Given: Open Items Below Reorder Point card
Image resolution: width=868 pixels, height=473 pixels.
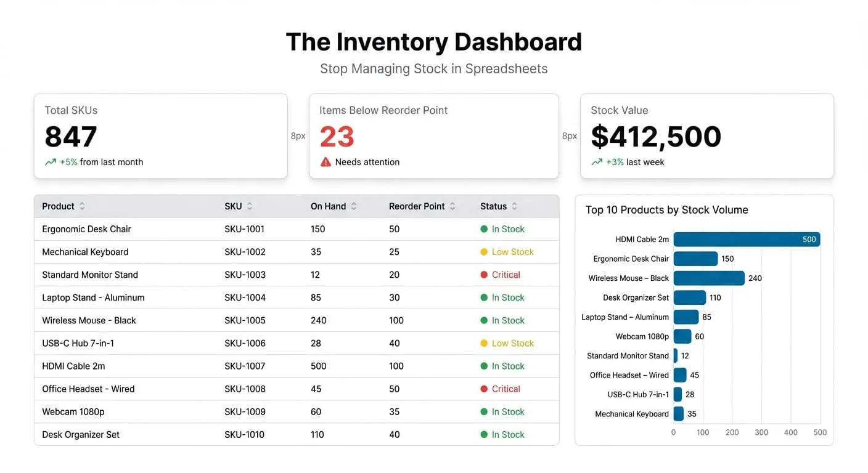Looking at the screenshot, I should tap(434, 136).
